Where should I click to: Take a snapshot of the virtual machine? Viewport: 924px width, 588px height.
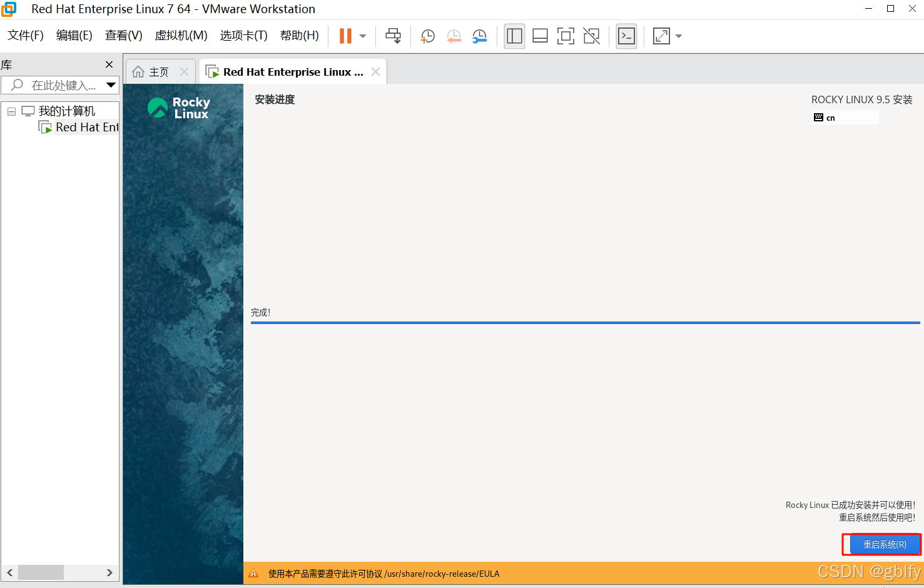pyautogui.click(x=428, y=36)
